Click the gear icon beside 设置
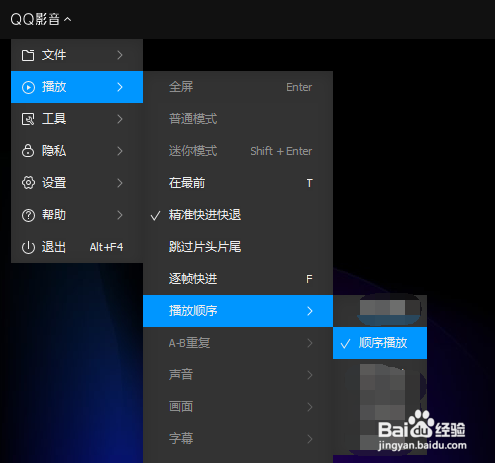495x463 pixels. pyautogui.click(x=28, y=183)
